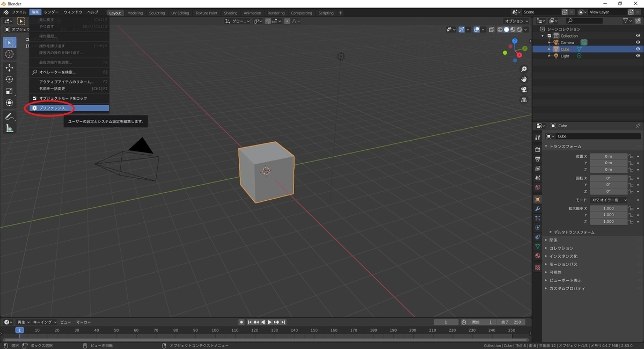Hide Collection with its eye icon
The width and height of the screenshot is (644, 349).
638,36
